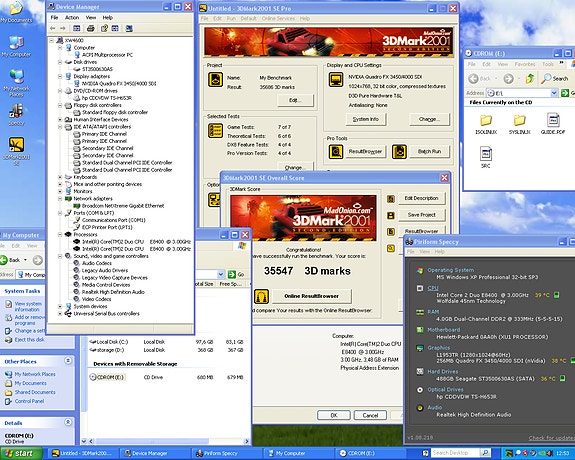The height and width of the screenshot is (460, 575).
Task: Click the green Go arrow in My Computer window
Action: pyautogui.click(x=231, y=274)
